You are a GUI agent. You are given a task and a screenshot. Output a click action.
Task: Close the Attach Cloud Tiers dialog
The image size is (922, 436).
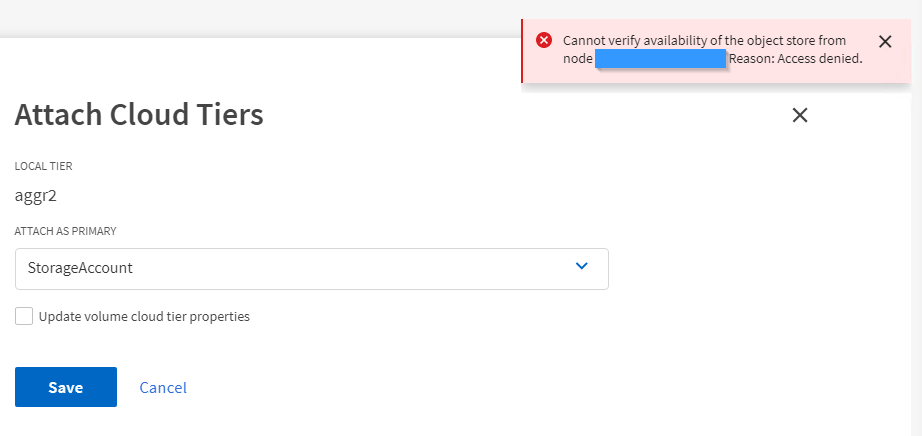(x=800, y=115)
